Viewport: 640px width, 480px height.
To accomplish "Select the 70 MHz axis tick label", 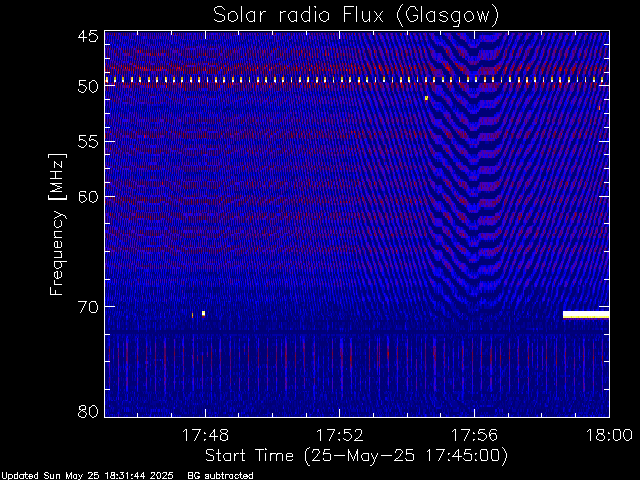I will 88,307.
